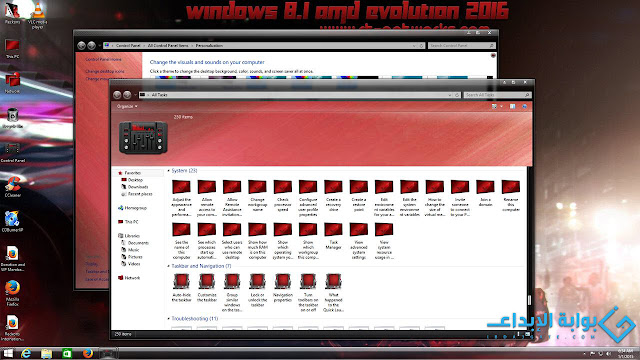Viewport: 640px width, 360px height.
Task: Open 'View advanced system settings' item
Action: (x=358, y=241)
